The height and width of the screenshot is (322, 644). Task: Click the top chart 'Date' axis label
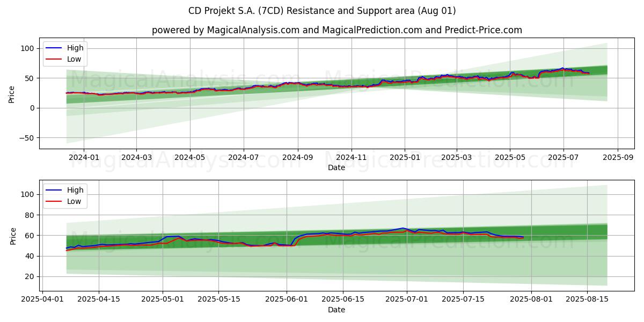[336, 167]
